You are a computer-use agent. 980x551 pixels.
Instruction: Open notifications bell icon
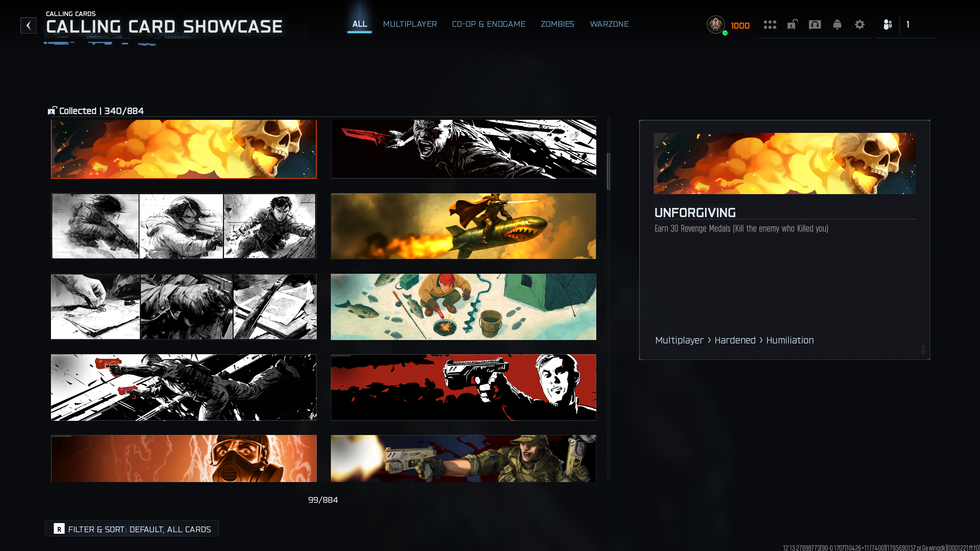click(x=837, y=25)
